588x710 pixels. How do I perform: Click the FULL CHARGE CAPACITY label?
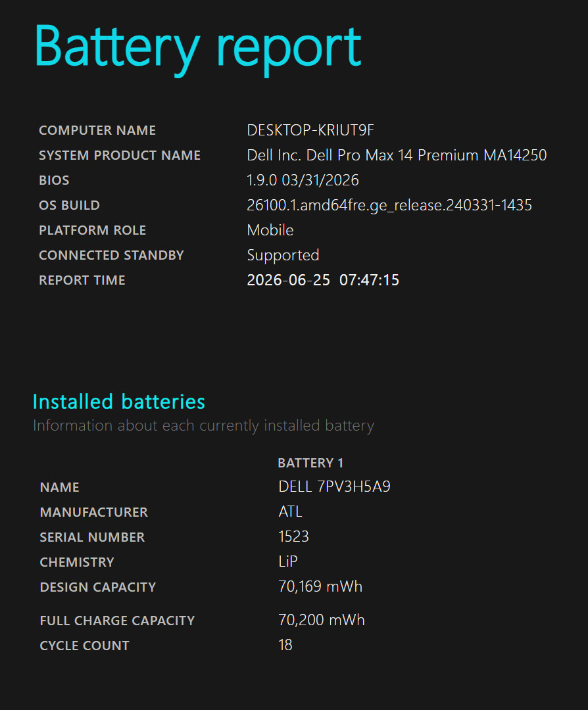117,621
